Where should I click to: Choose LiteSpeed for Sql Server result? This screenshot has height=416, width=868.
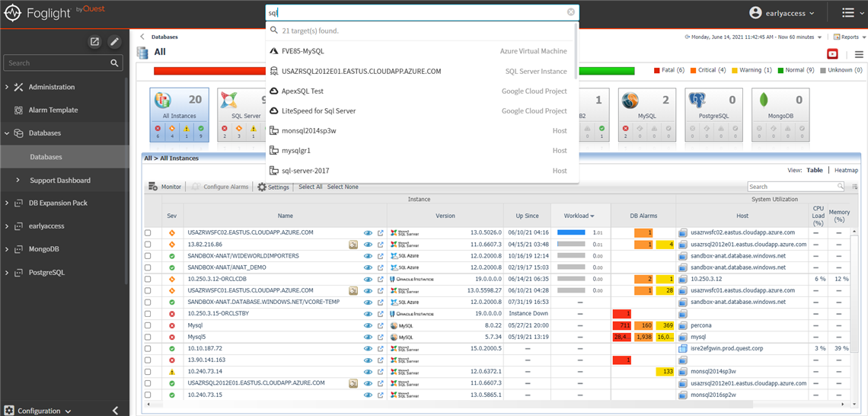(422, 110)
